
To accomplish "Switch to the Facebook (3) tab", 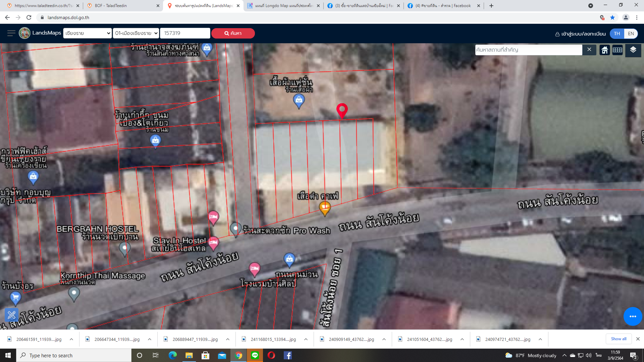I will pos(364,6).
